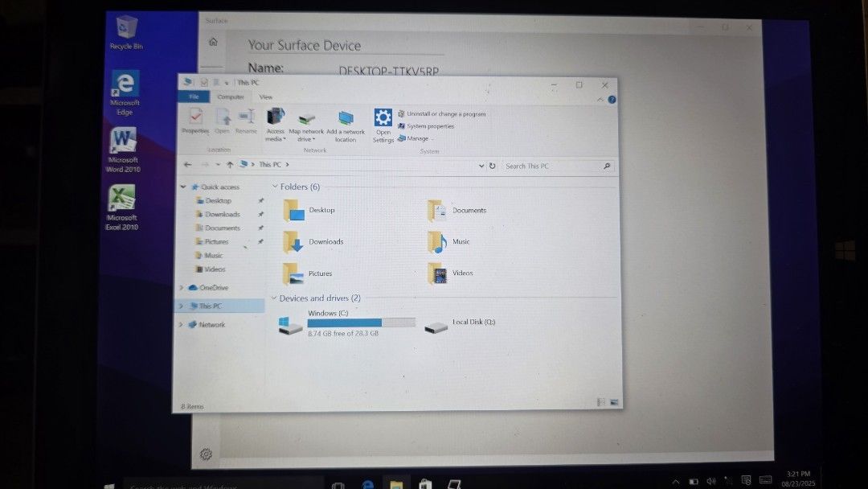Switch to the View ribbon tab

tap(266, 97)
